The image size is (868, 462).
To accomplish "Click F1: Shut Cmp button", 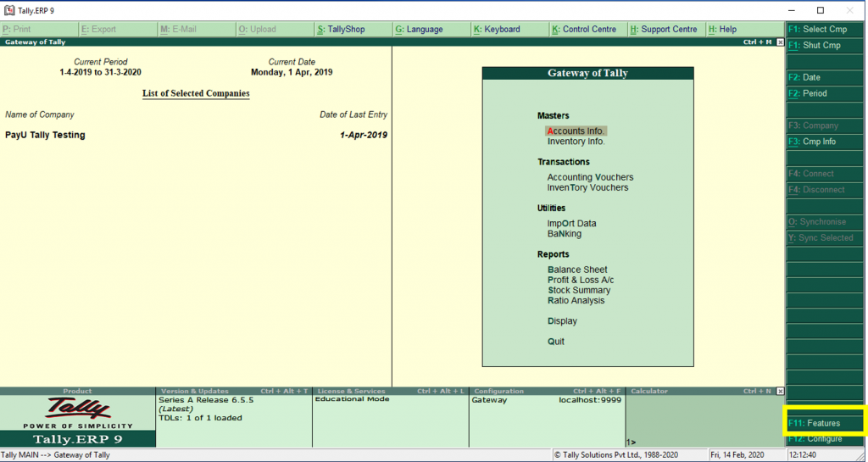I will pyautogui.click(x=824, y=46).
